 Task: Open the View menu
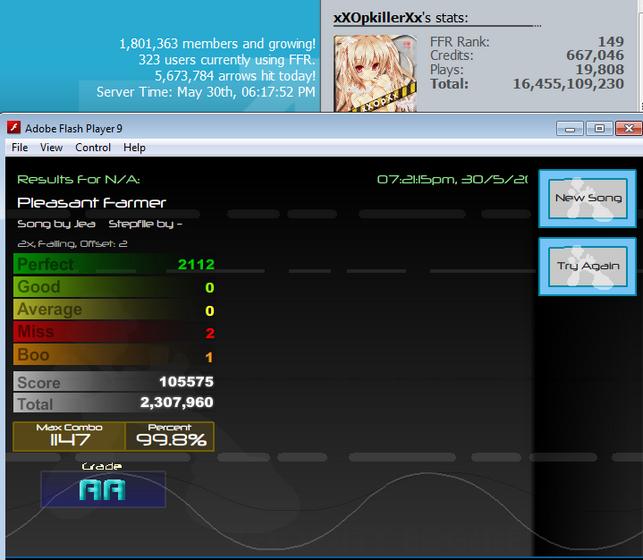coord(51,148)
